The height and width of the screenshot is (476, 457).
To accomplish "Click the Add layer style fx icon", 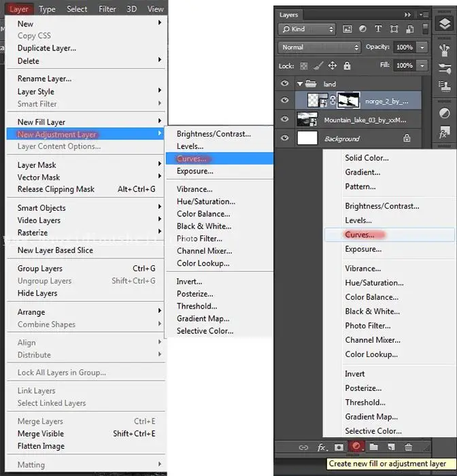I will tap(322, 447).
